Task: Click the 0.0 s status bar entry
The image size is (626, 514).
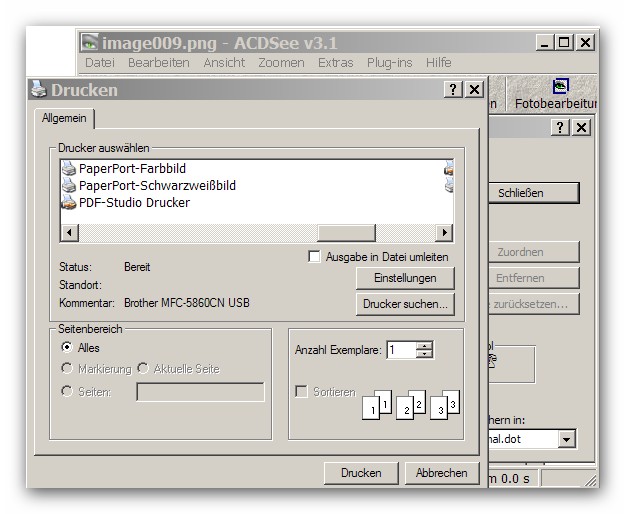Action: pos(515,478)
